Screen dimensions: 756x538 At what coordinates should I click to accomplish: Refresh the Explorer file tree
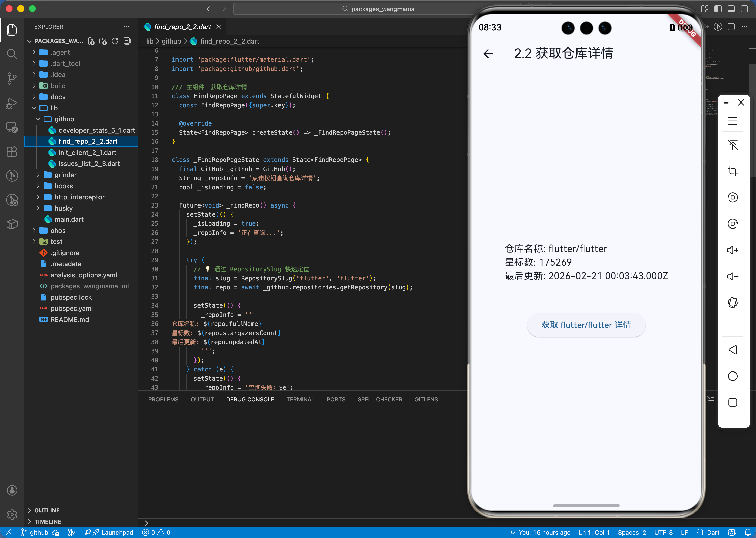pyautogui.click(x=115, y=41)
